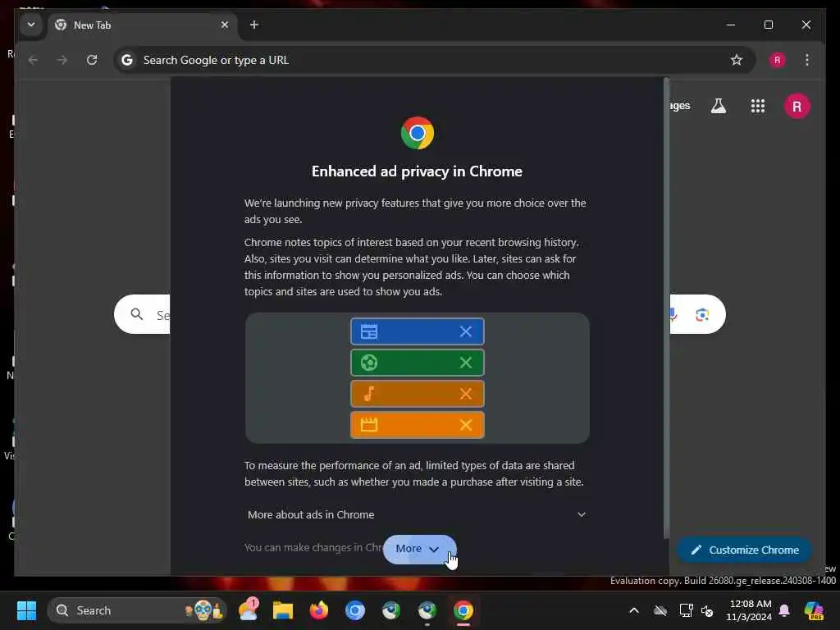Select the New Tab tab
The height and width of the screenshot is (630, 840).
[x=142, y=25]
